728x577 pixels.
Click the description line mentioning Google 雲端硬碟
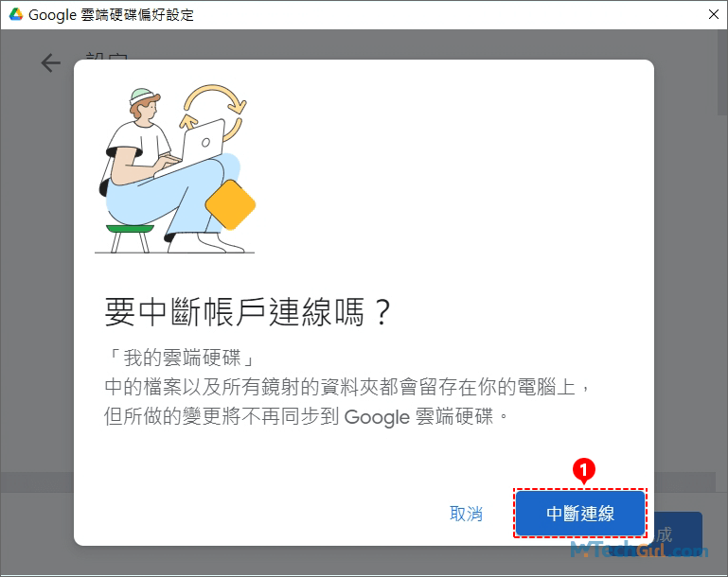(x=307, y=416)
